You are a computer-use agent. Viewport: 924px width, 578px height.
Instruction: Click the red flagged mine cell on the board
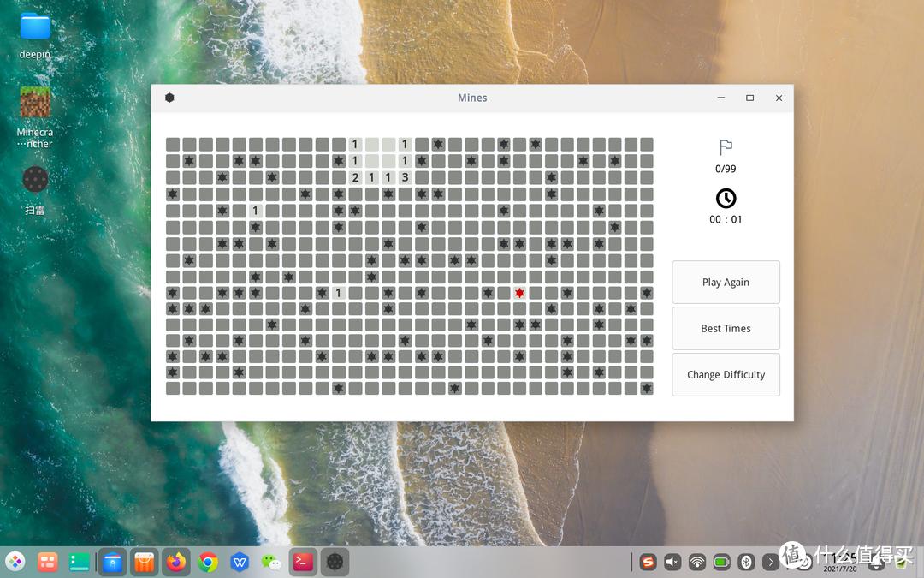pos(519,292)
